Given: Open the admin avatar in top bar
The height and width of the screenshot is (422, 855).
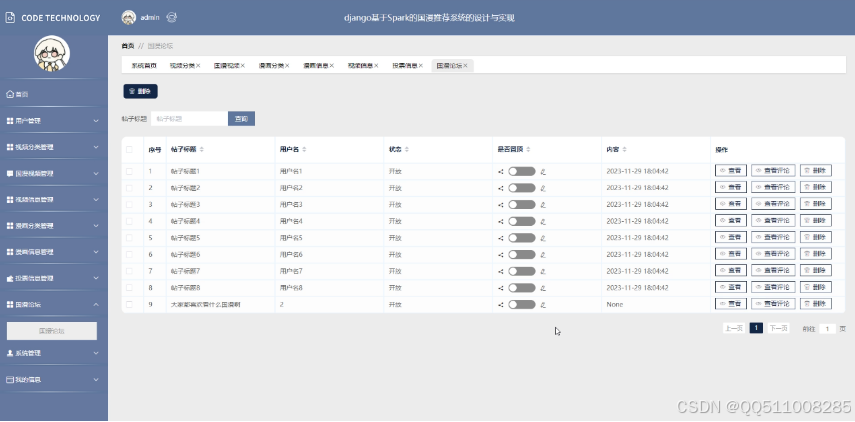Looking at the screenshot, I should pos(129,17).
